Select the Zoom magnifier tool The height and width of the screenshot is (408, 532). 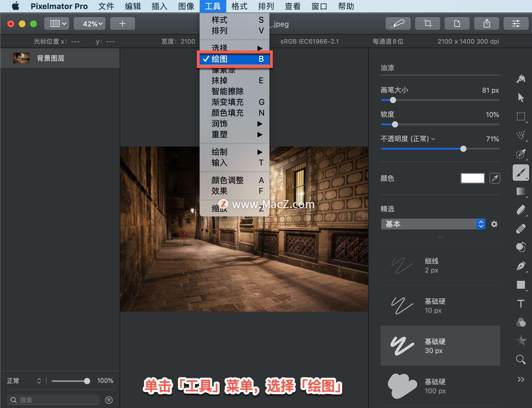[x=521, y=359]
